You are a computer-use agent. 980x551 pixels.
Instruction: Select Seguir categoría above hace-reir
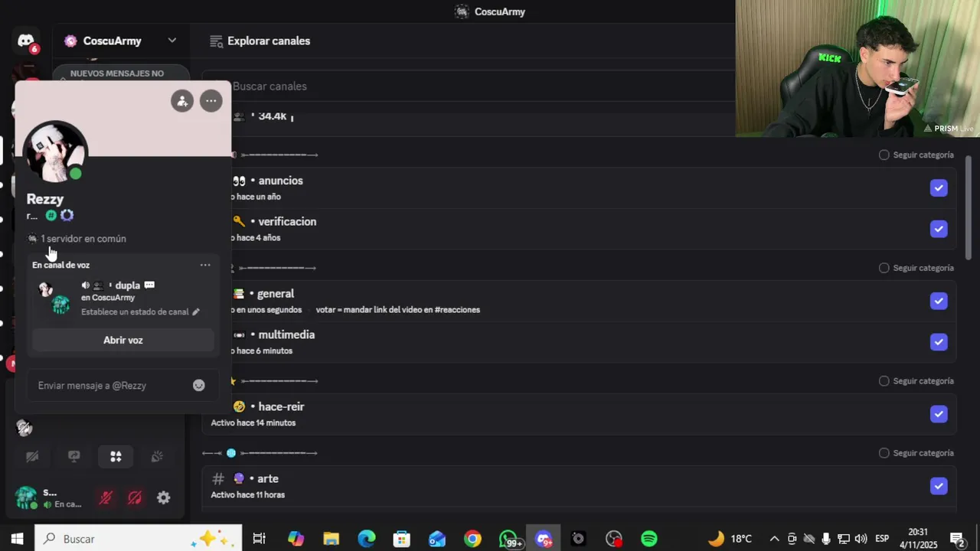(916, 381)
